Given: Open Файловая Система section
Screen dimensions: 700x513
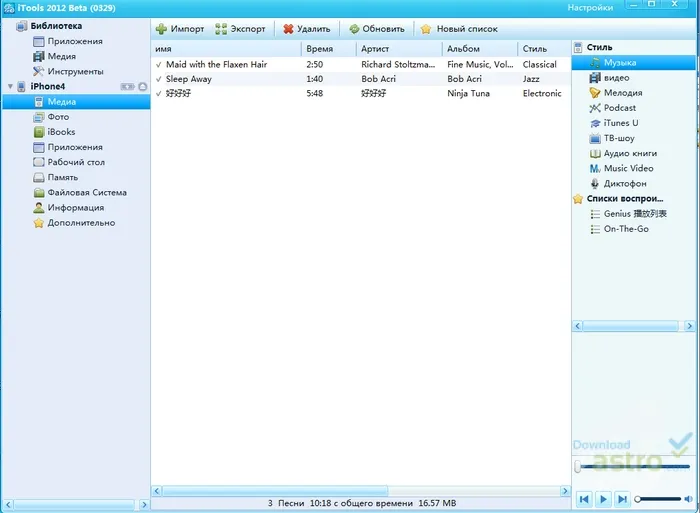Looking at the screenshot, I should tap(80, 193).
